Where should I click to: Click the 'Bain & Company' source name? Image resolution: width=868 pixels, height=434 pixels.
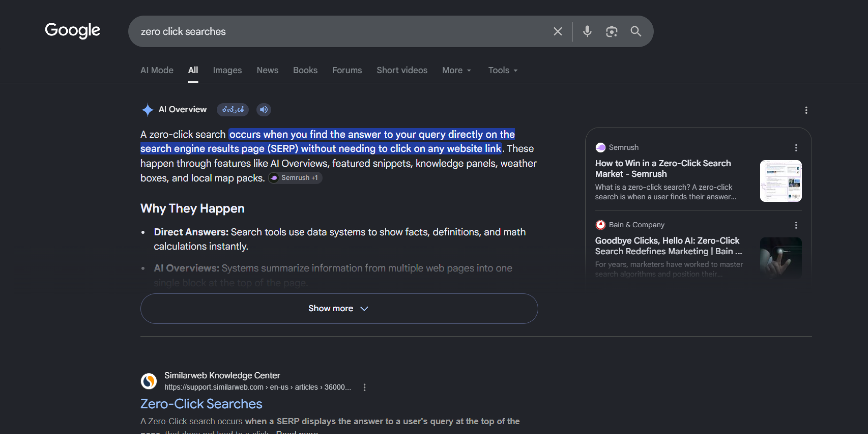click(637, 225)
